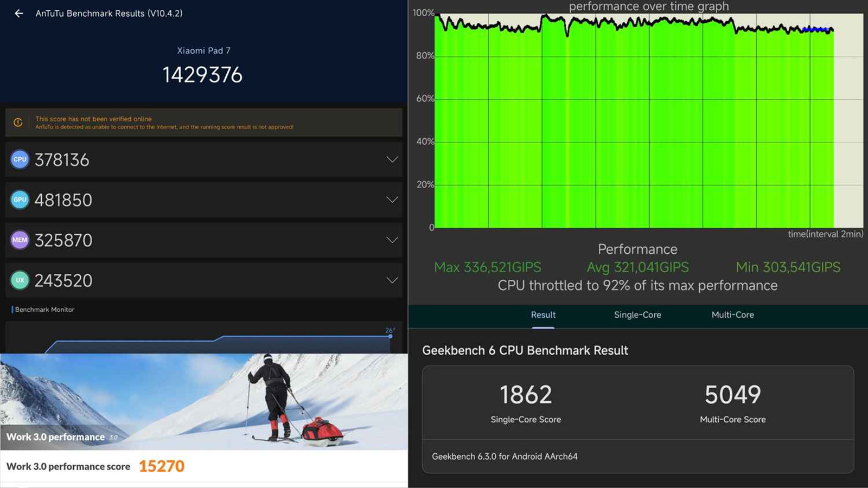Click the Benchmark Monitor label
This screenshot has height=488, width=868.
coord(44,310)
